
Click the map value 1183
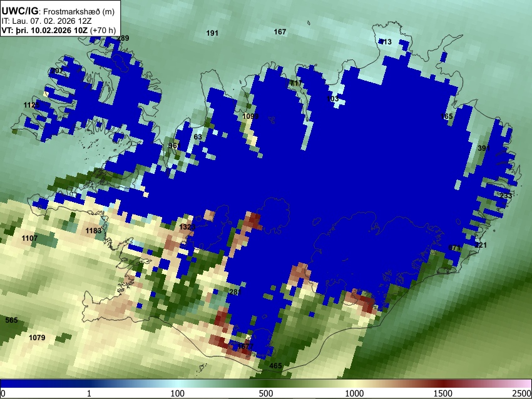(x=93, y=231)
